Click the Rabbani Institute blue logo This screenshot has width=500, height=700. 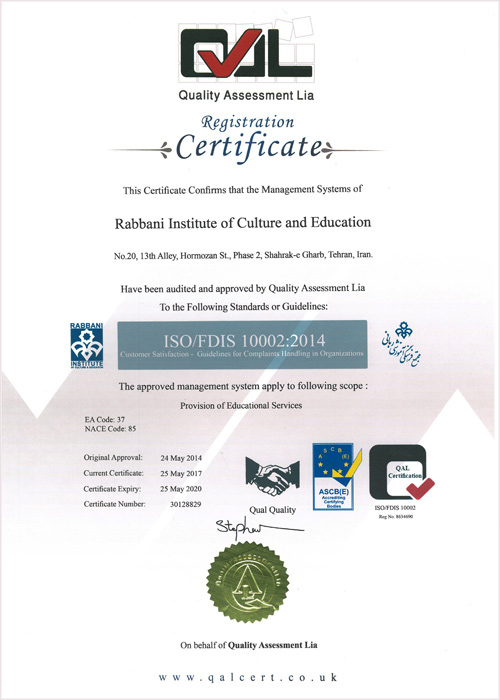click(x=87, y=345)
